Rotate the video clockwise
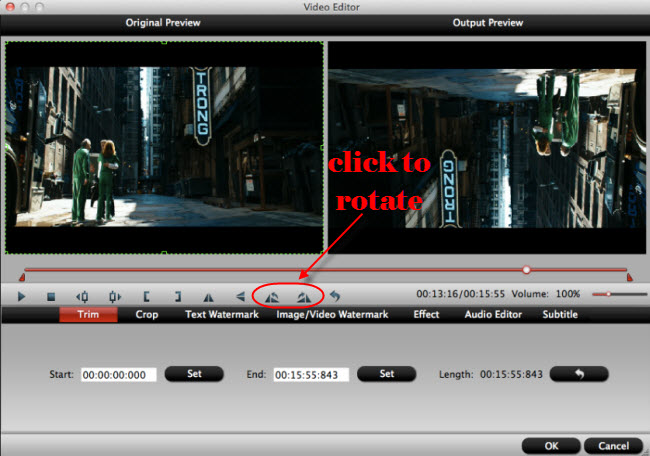Image resolution: width=650 pixels, height=456 pixels. click(x=304, y=297)
